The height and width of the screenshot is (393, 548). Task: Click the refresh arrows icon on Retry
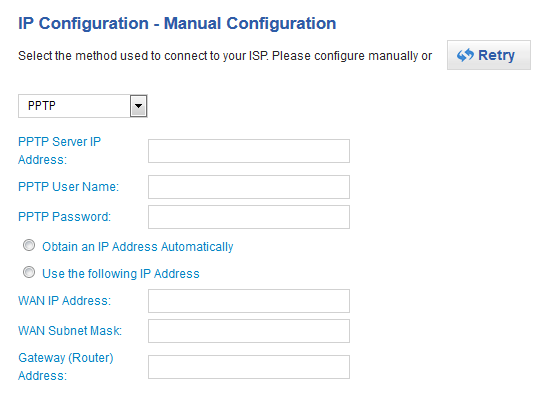[465, 55]
